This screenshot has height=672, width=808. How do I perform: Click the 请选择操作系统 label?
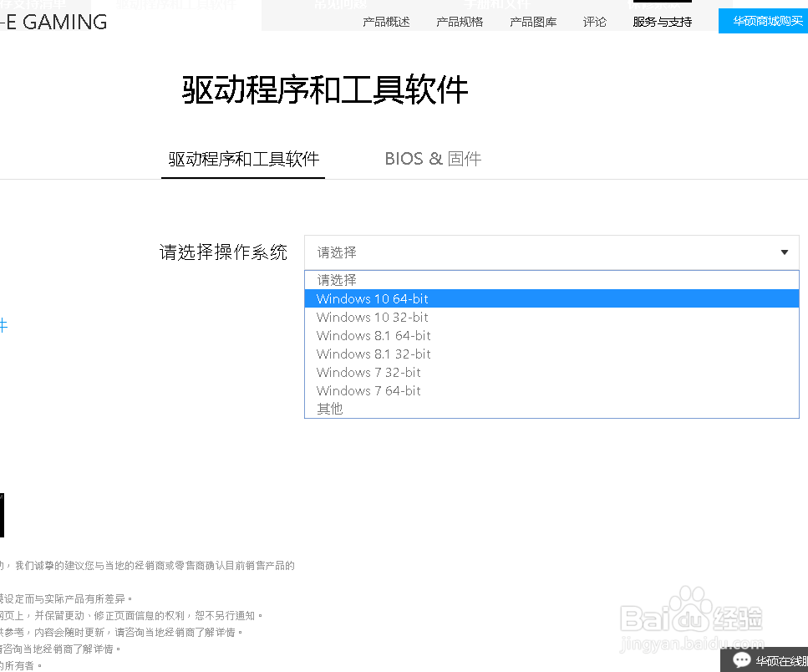(x=223, y=252)
